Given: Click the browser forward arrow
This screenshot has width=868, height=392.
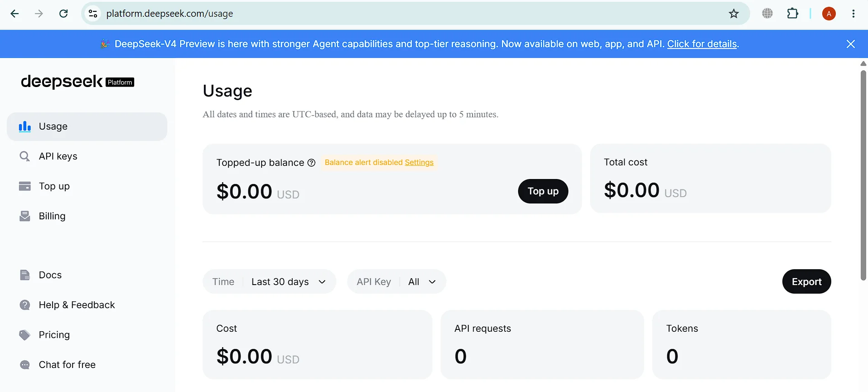Looking at the screenshot, I should tap(39, 14).
